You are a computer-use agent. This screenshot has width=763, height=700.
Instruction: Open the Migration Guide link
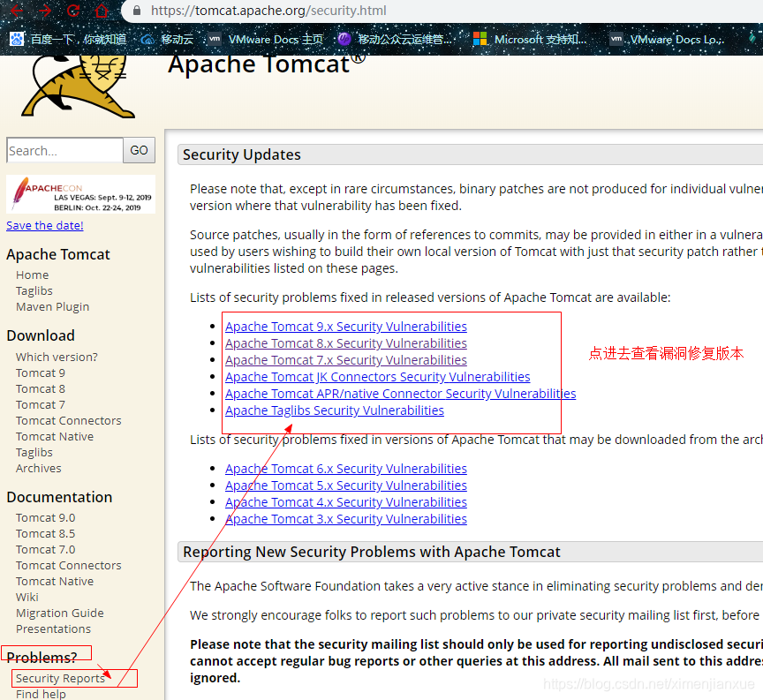(59, 613)
